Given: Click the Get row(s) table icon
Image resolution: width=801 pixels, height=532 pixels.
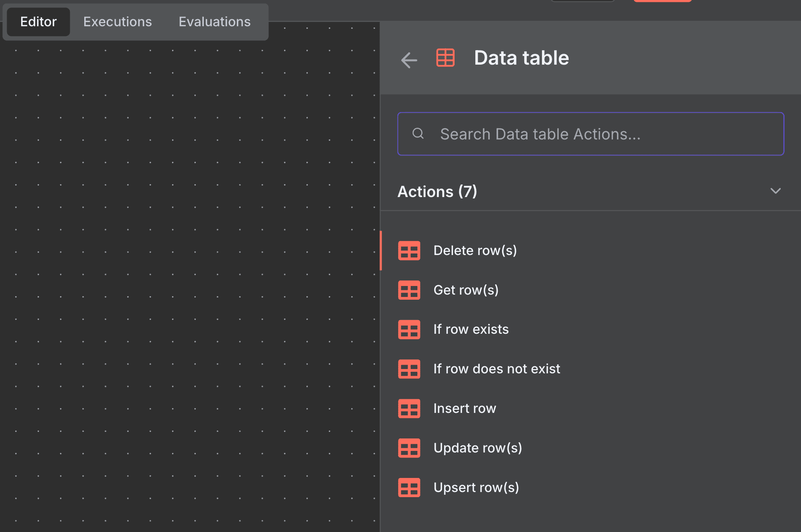Looking at the screenshot, I should pyautogui.click(x=409, y=290).
